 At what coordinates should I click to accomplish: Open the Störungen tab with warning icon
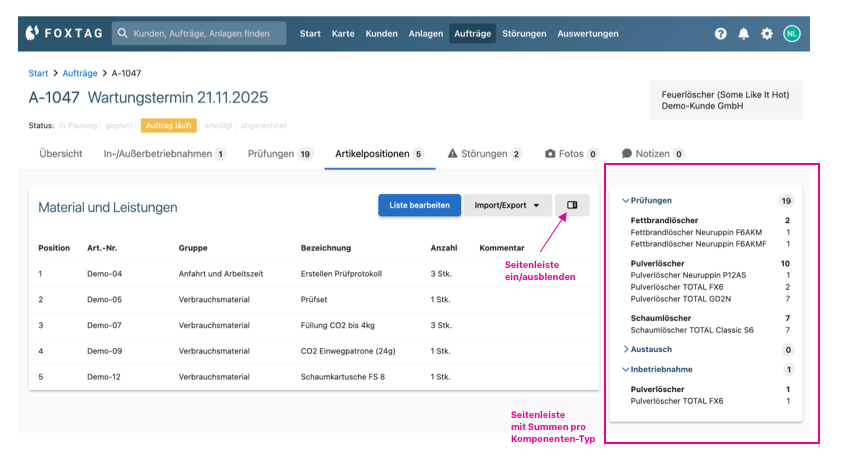click(x=484, y=154)
